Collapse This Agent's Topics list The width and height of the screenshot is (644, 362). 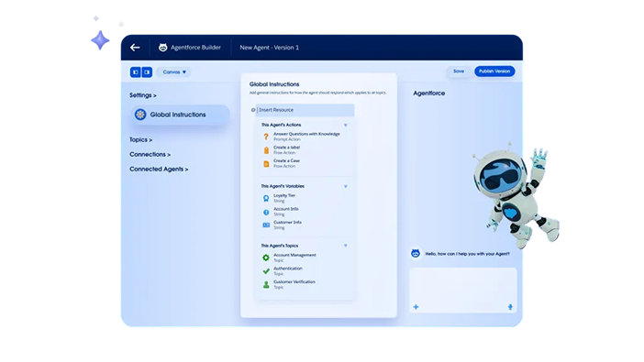[x=346, y=246]
